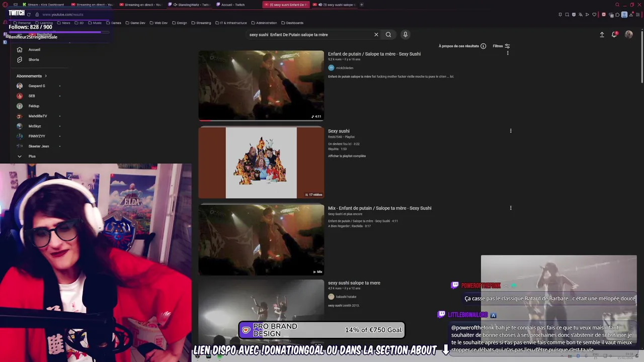Open more options for Sexy sushi playlist

click(511, 131)
